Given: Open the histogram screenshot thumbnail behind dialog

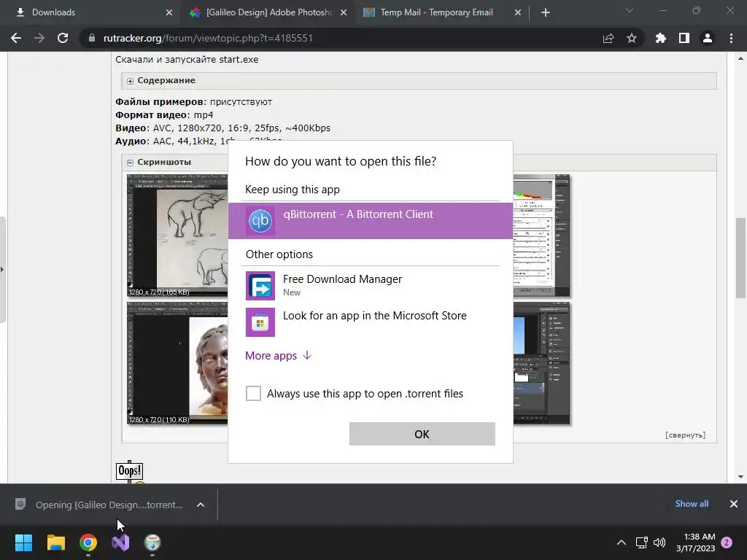Looking at the screenshot, I should [542, 236].
